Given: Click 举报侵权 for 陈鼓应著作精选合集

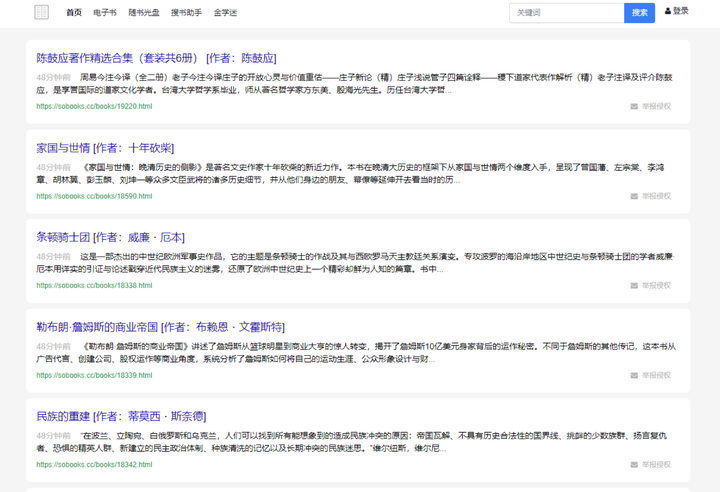Looking at the screenshot, I should (x=656, y=107).
